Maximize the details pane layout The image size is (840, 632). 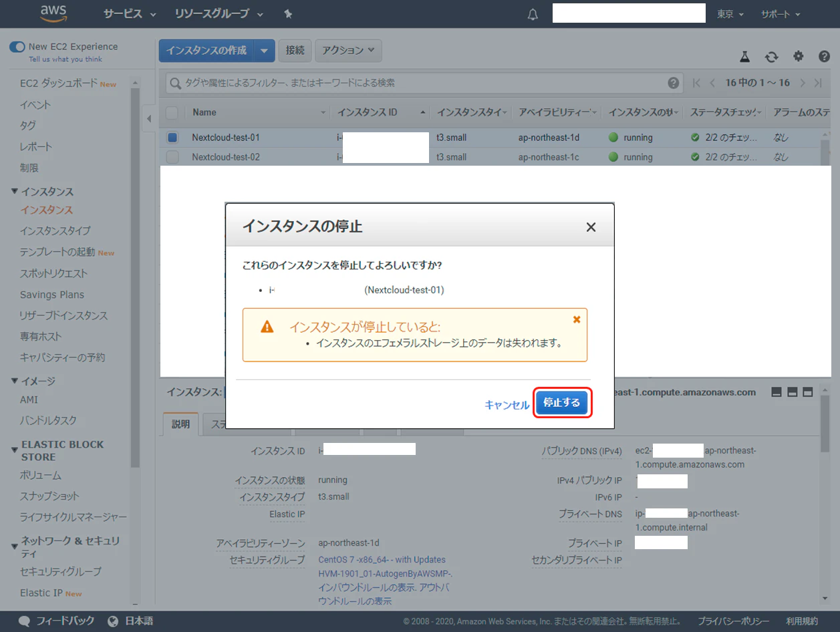coord(807,392)
